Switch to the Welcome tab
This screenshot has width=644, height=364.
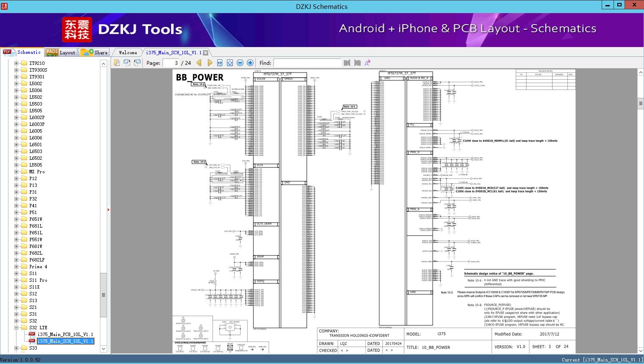pos(128,53)
